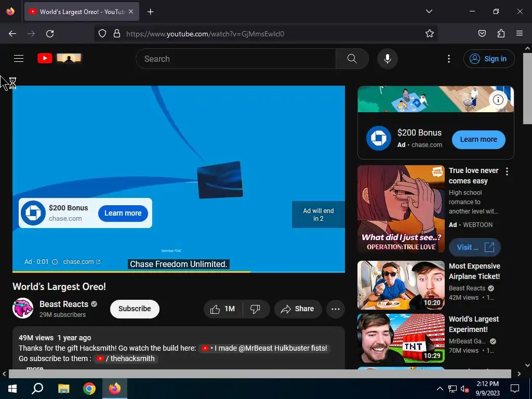532x399 pixels.
Task: Open a new tab
Action: click(x=150, y=12)
